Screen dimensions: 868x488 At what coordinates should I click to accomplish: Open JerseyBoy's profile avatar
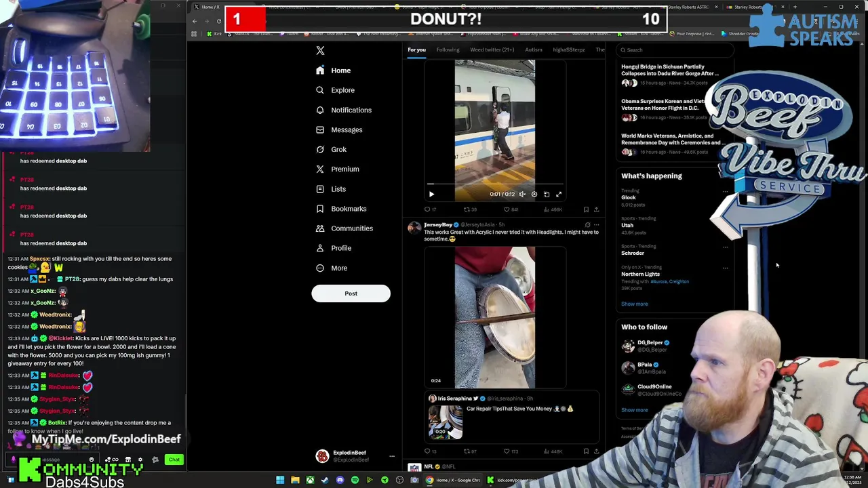414,228
